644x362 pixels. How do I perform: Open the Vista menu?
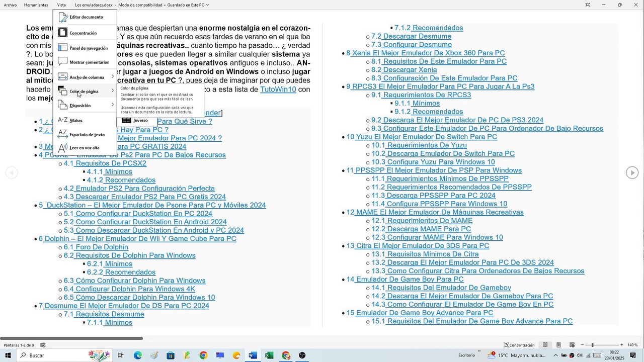[61, 5]
